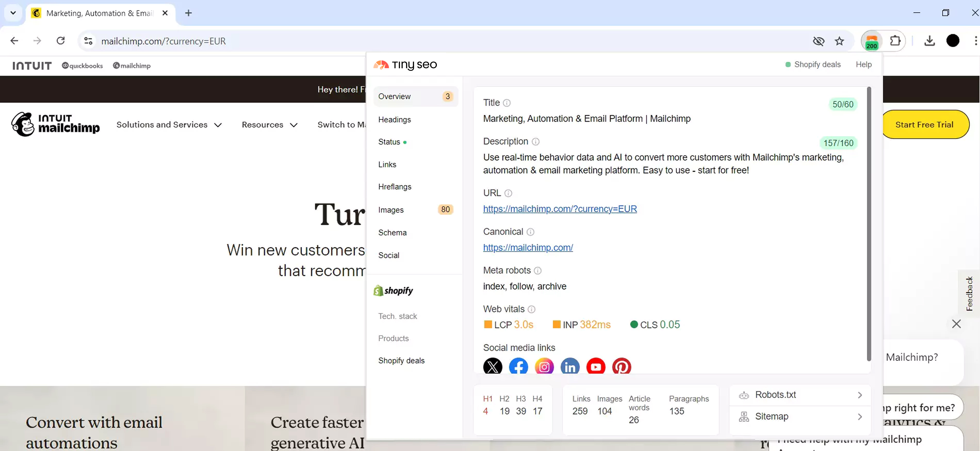Click the crossed-out eye icon in address bar
Screen dimensions: 980x451
(818, 41)
